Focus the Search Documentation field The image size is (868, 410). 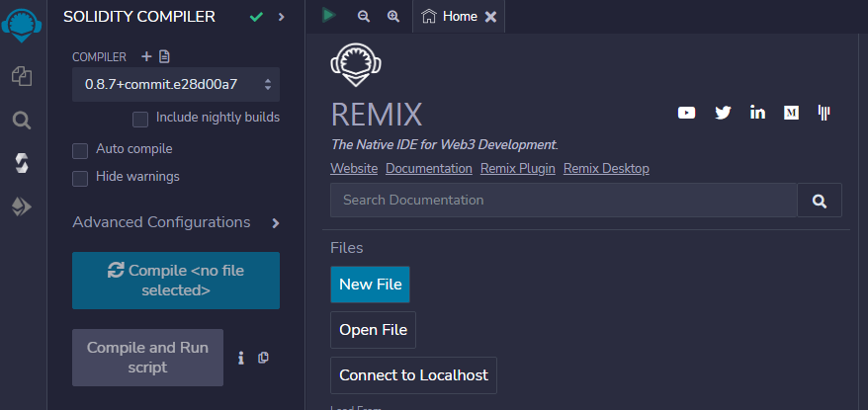coord(564,200)
